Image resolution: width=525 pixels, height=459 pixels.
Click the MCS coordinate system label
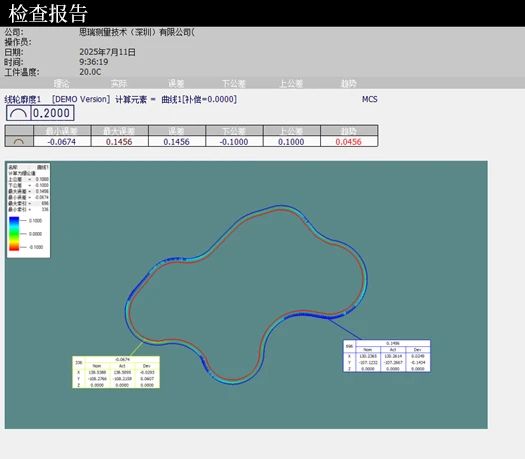click(x=369, y=99)
